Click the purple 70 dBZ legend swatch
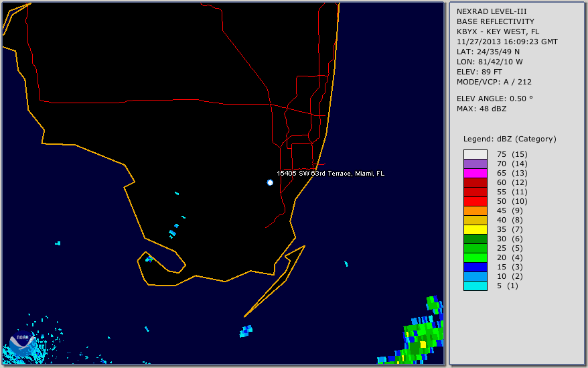This screenshot has width=588, height=368. 475,164
